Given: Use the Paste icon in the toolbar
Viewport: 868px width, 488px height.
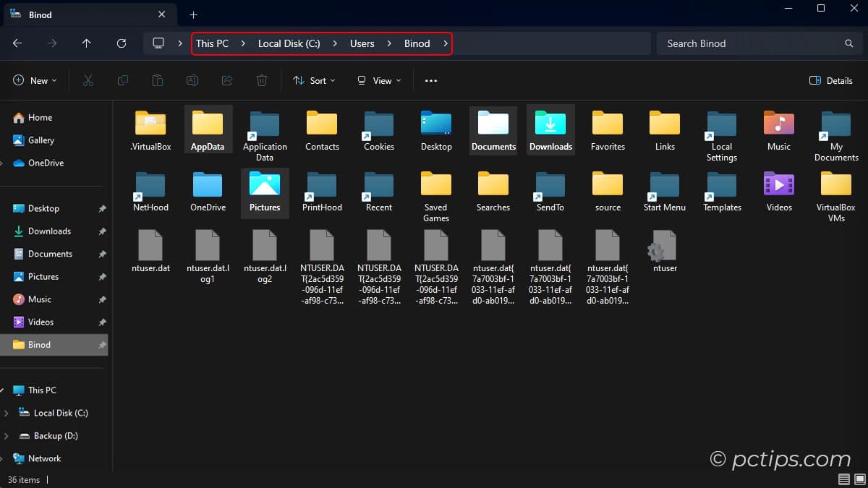Looking at the screenshot, I should (x=157, y=80).
